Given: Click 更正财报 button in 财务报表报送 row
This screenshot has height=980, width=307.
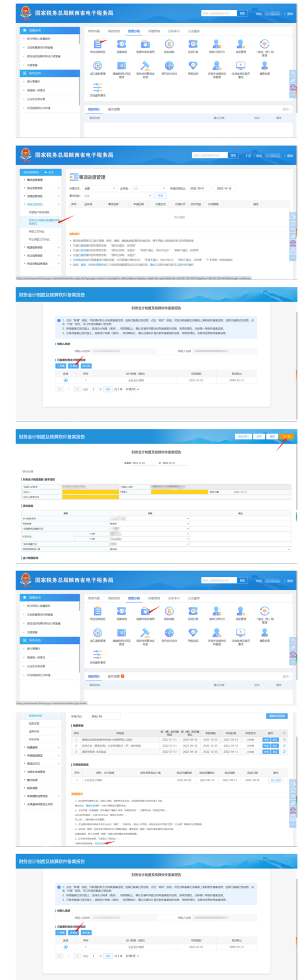Looking at the screenshot, I should pyautogui.click(x=276, y=780).
